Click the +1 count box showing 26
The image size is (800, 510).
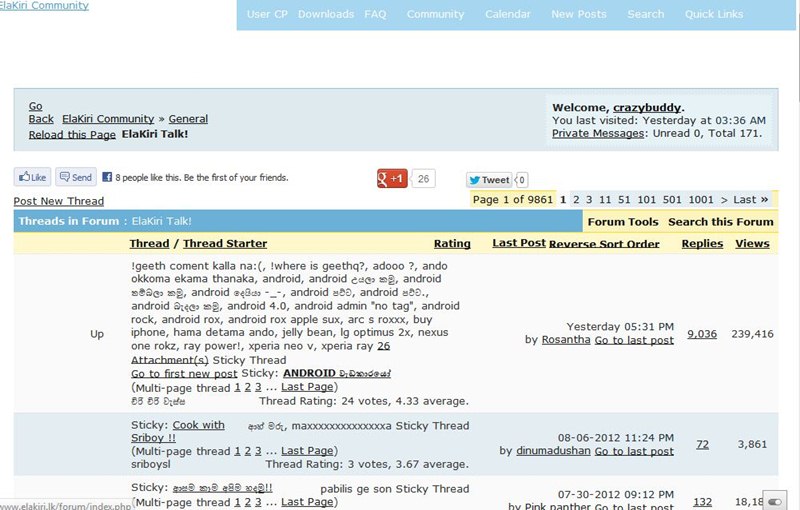point(423,178)
